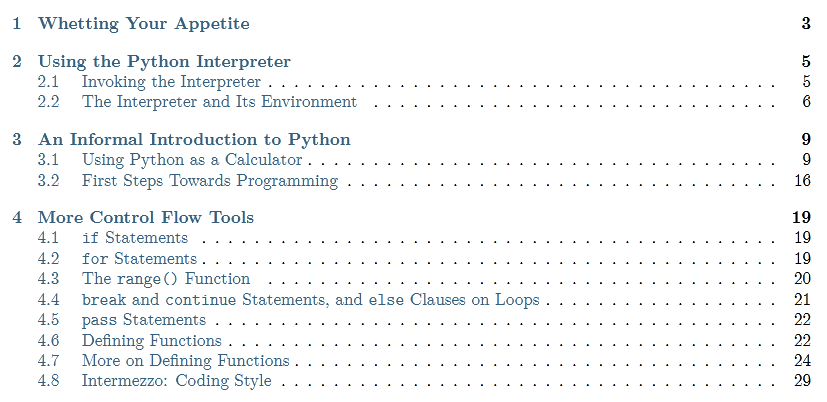Open section 4.2 for Statements

tap(138, 258)
